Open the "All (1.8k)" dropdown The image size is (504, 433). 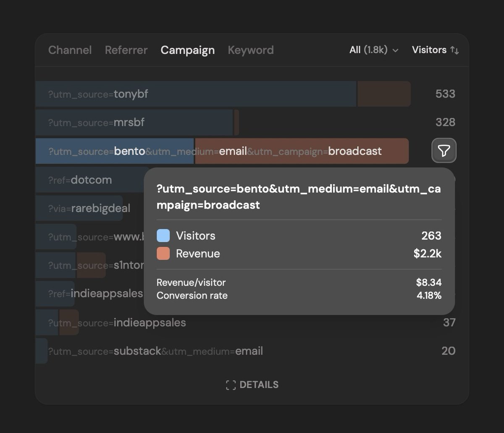(373, 50)
